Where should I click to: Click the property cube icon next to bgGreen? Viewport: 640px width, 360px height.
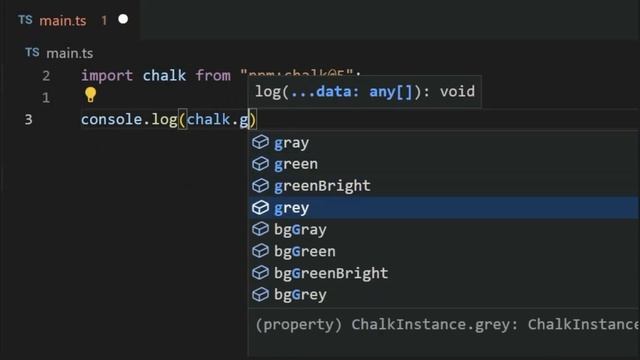click(260, 251)
